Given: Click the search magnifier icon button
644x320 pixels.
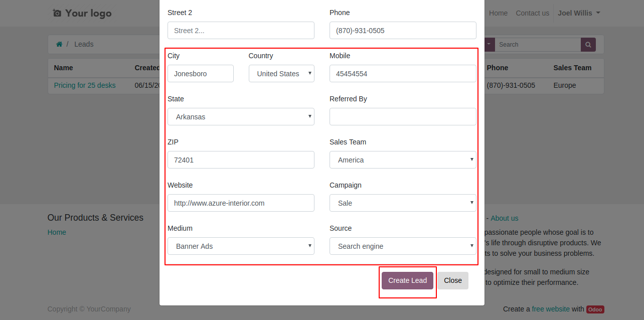Looking at the screenshot, I should (588, 45).
